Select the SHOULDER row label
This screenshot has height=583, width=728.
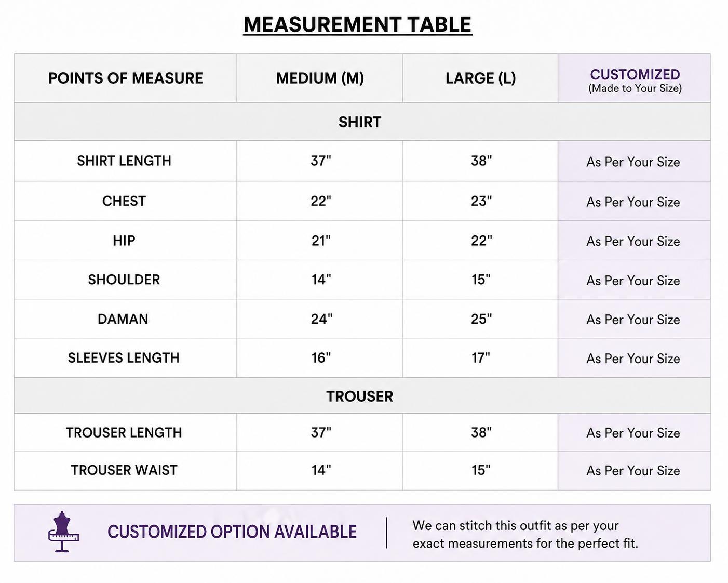124,280
